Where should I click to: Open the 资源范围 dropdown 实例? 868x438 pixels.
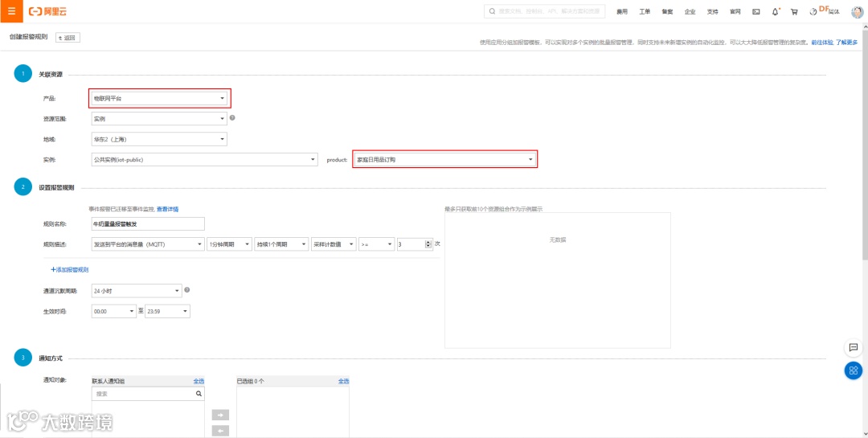click(x=159, y=118)
